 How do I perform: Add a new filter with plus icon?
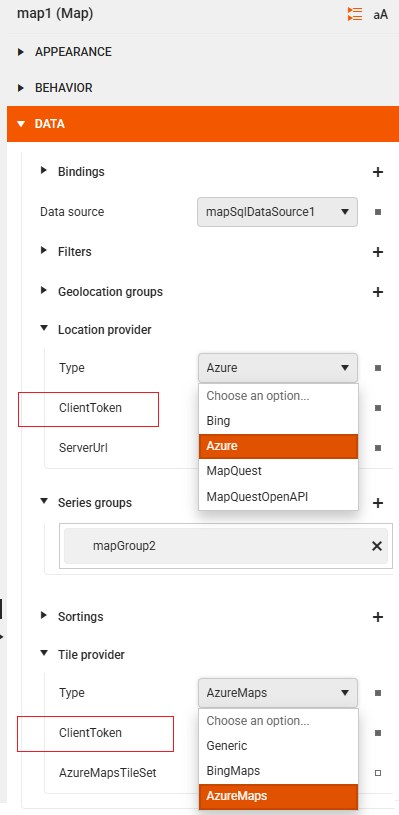(378, 252)
